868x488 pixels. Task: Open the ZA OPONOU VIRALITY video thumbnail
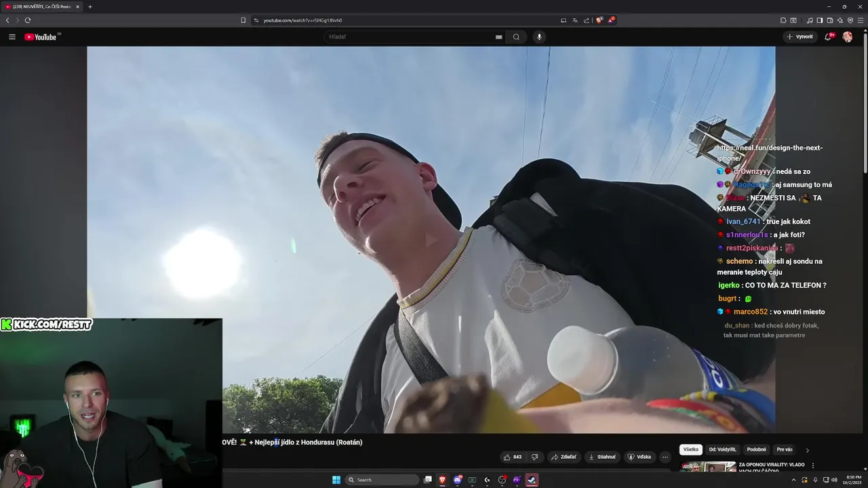[708, 467]
